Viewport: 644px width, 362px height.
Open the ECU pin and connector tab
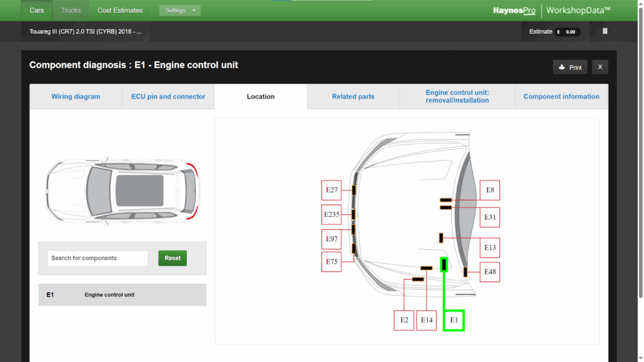click(x=168, y=96)
